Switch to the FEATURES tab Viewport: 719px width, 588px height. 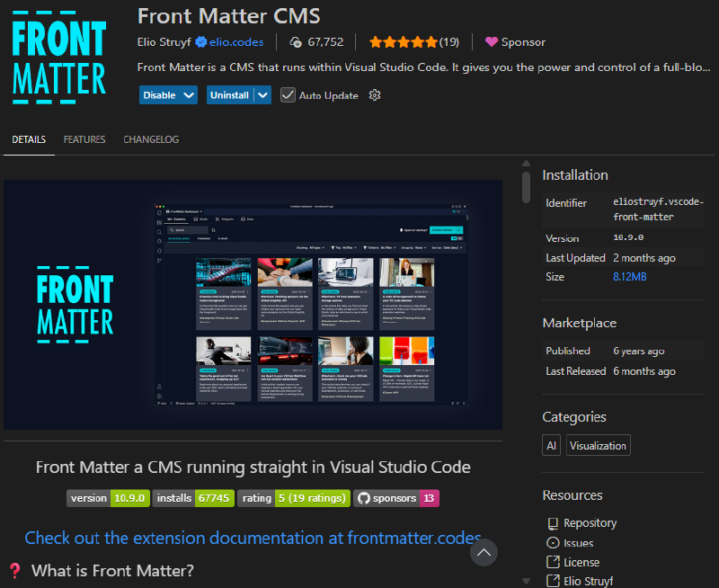tap(84, 139)
